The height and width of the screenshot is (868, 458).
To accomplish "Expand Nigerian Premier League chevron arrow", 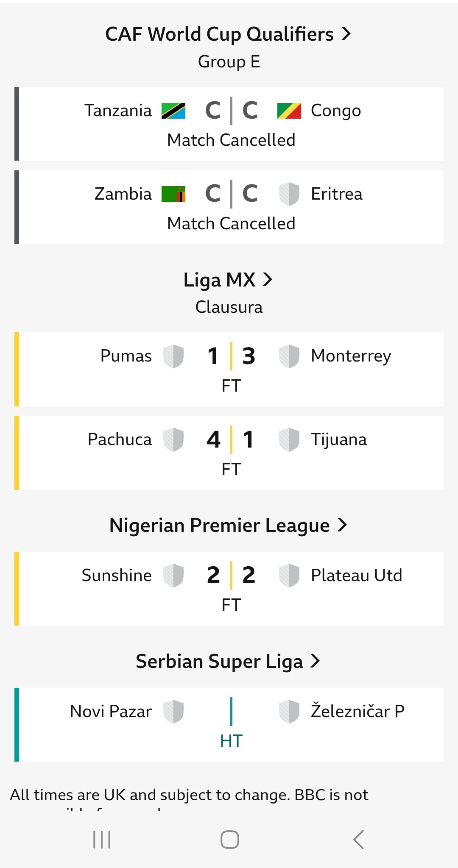I will [x=342, y=525].
